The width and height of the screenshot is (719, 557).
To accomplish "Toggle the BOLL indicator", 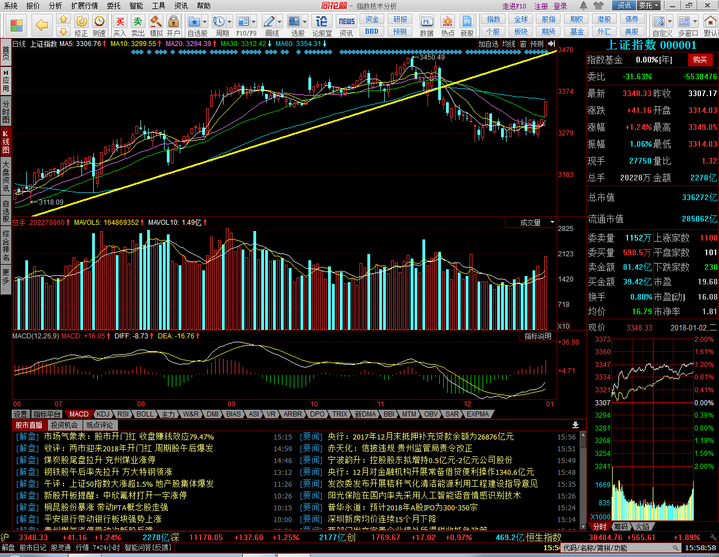I will tap(145, 413).
